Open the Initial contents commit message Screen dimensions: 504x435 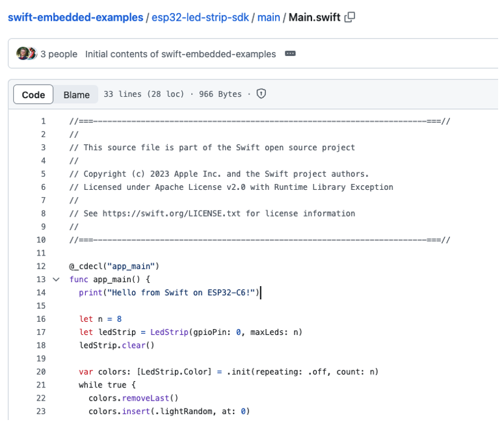click(180, 55)
